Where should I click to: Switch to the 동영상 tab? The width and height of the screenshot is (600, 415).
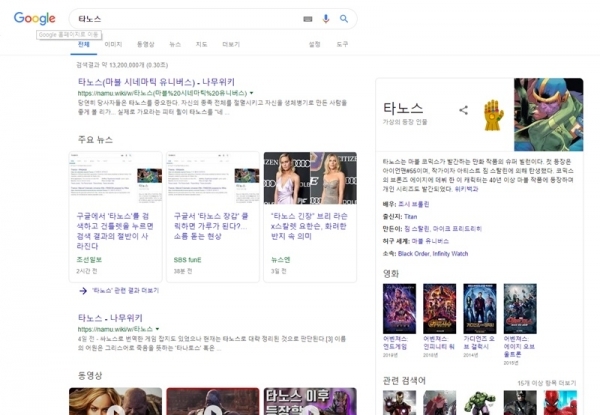point(146,44)
